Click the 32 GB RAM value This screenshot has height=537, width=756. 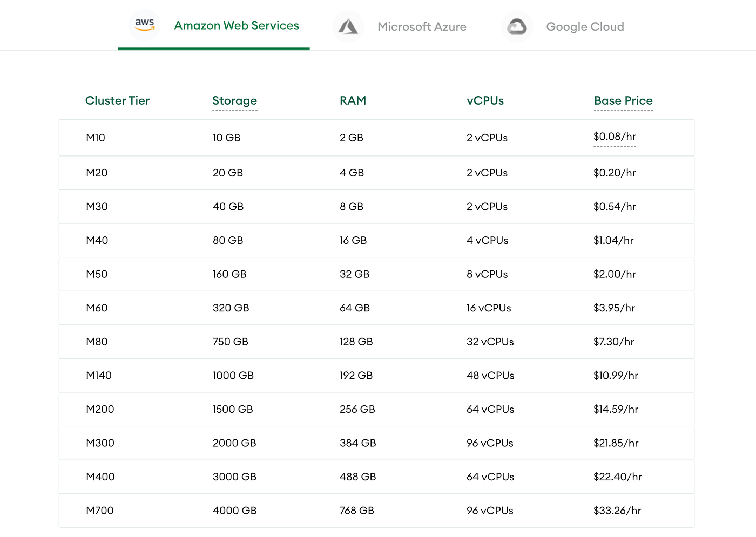[x=355, y=274]
